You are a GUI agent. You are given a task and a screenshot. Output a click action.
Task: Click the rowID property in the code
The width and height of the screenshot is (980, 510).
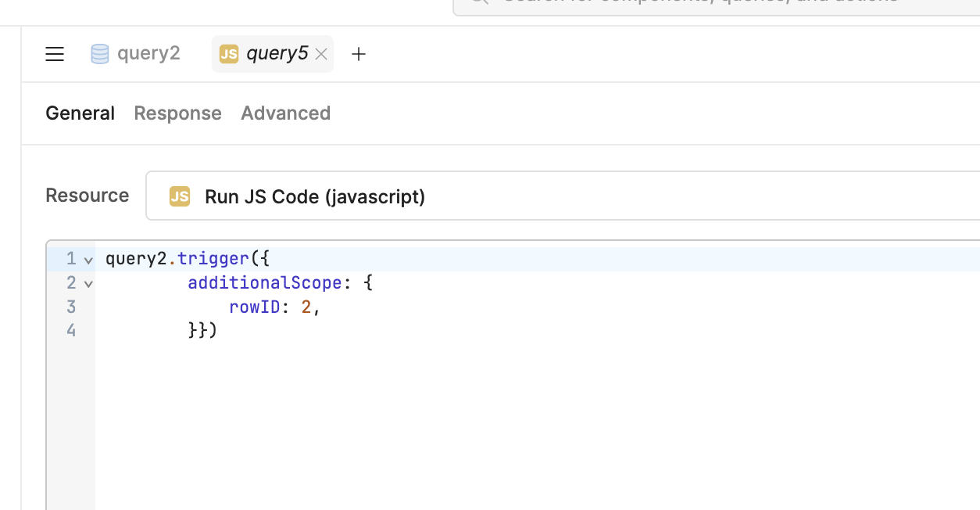(254, 307)
